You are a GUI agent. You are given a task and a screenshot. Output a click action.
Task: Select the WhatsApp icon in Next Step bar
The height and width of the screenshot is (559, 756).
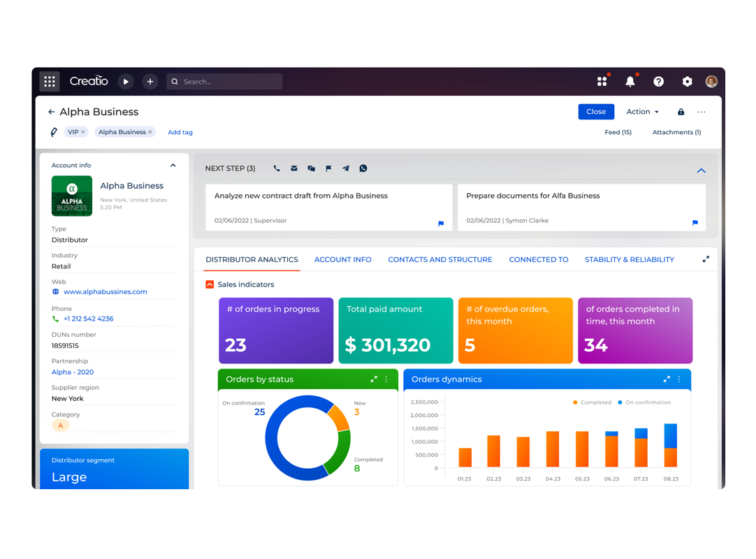(x=363, y=168)
